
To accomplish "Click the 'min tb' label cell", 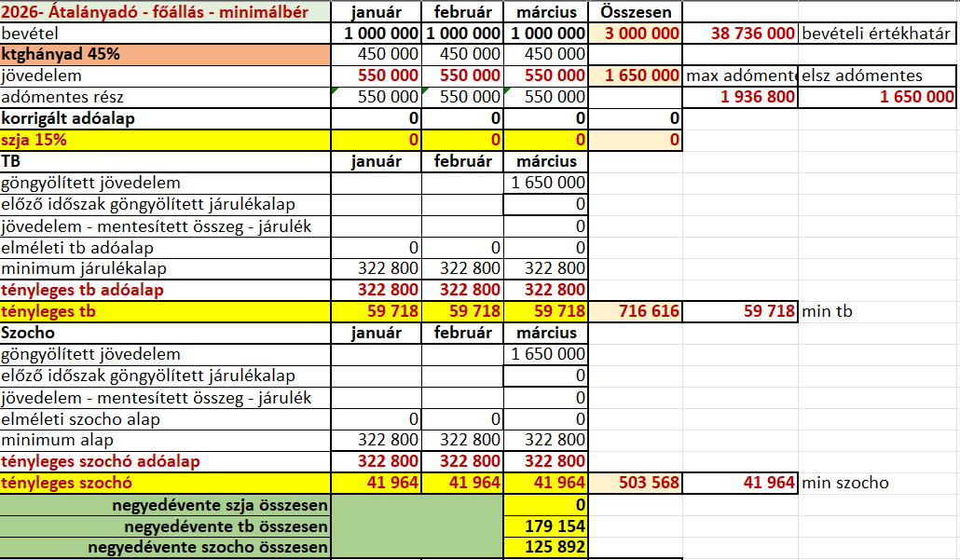I will coord(878,311).
